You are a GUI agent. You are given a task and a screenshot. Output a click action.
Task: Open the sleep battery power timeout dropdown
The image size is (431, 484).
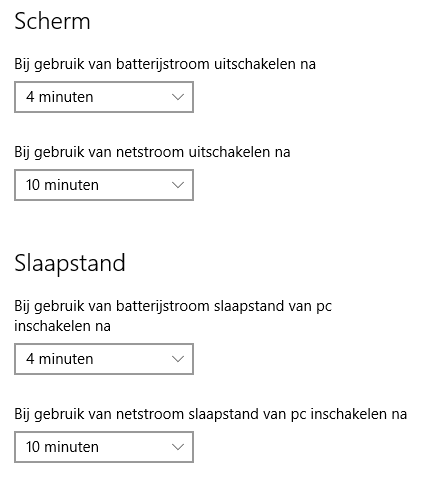point(104,359)
